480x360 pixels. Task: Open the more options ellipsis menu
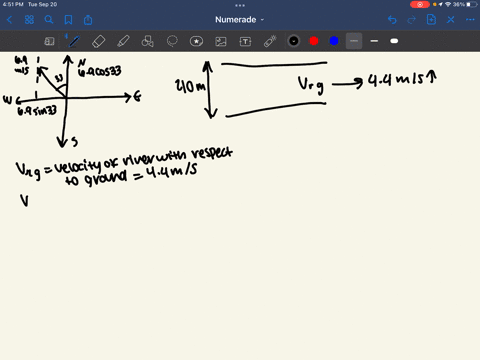tap(470, 20)
